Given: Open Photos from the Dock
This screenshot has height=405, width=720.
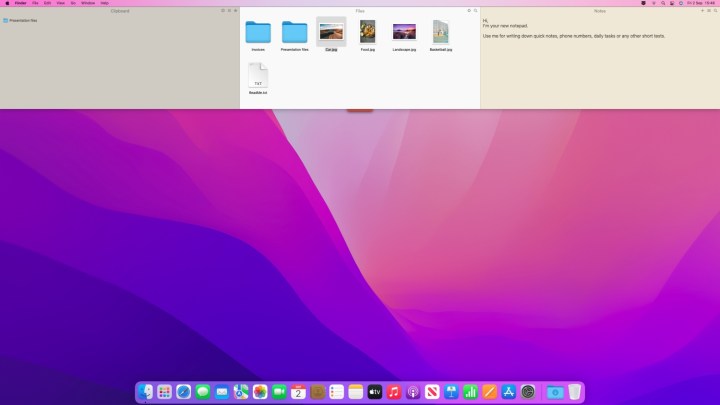Looking at the screenshot, I should tap(260, 392).
